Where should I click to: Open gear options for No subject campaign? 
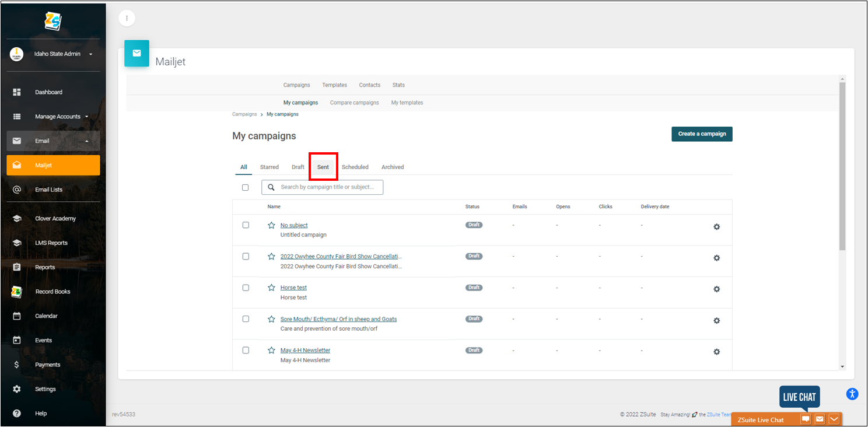pos(717,227)
